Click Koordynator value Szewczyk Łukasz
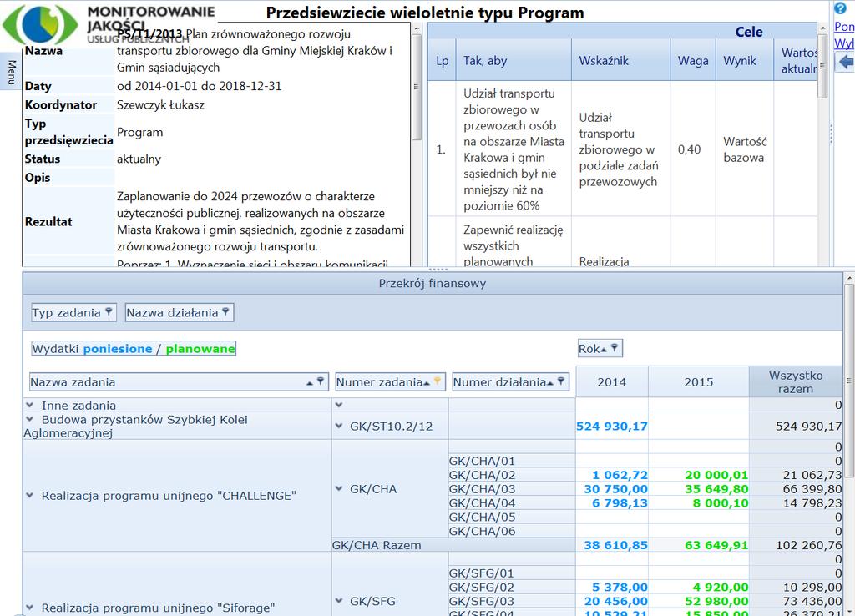The image size is (855, 616). coord(160,104)
